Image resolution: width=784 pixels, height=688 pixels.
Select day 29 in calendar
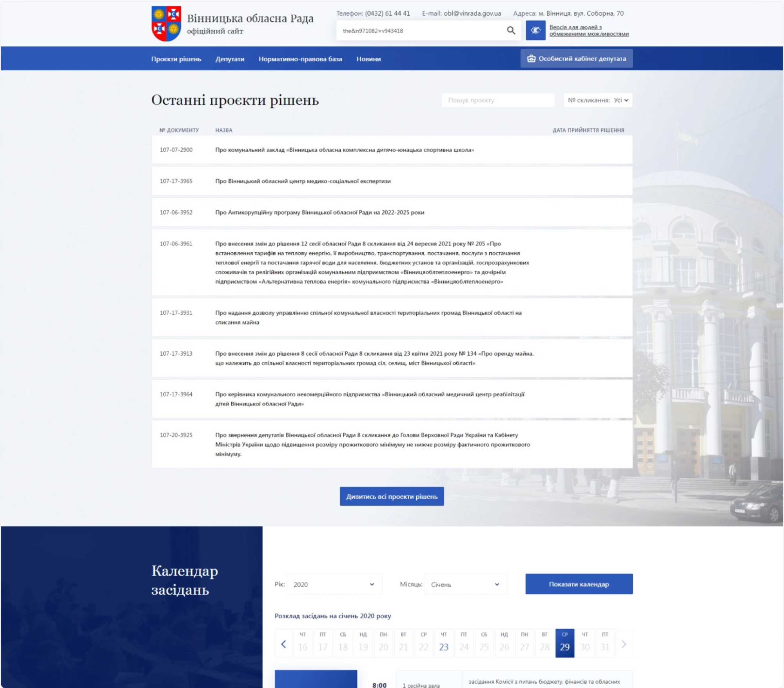point(564,643)
